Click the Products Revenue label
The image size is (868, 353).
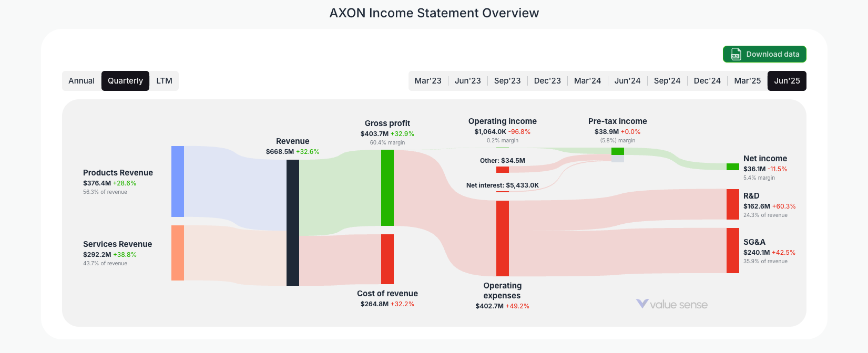[x=118, y=173]
